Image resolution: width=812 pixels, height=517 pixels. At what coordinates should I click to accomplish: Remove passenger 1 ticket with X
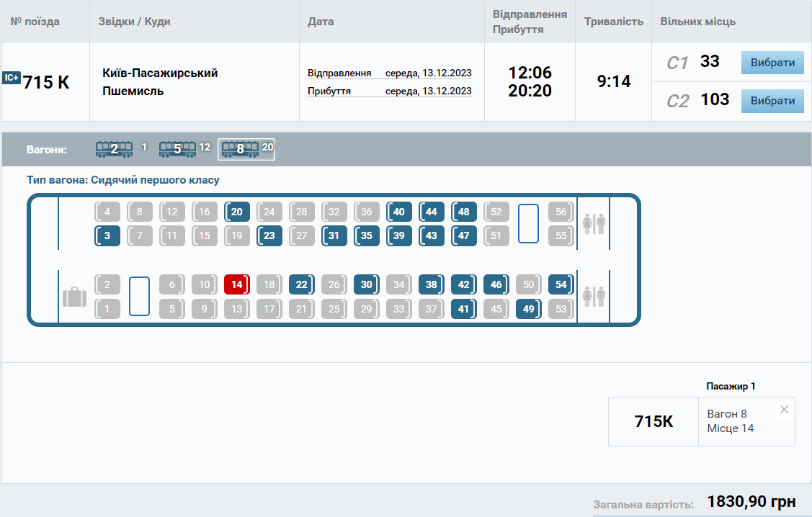pyautogui.click(x=784, y=409)
